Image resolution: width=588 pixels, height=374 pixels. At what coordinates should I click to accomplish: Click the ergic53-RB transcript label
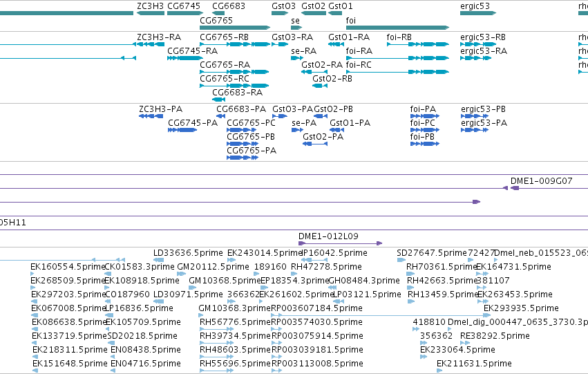(483, 37)
